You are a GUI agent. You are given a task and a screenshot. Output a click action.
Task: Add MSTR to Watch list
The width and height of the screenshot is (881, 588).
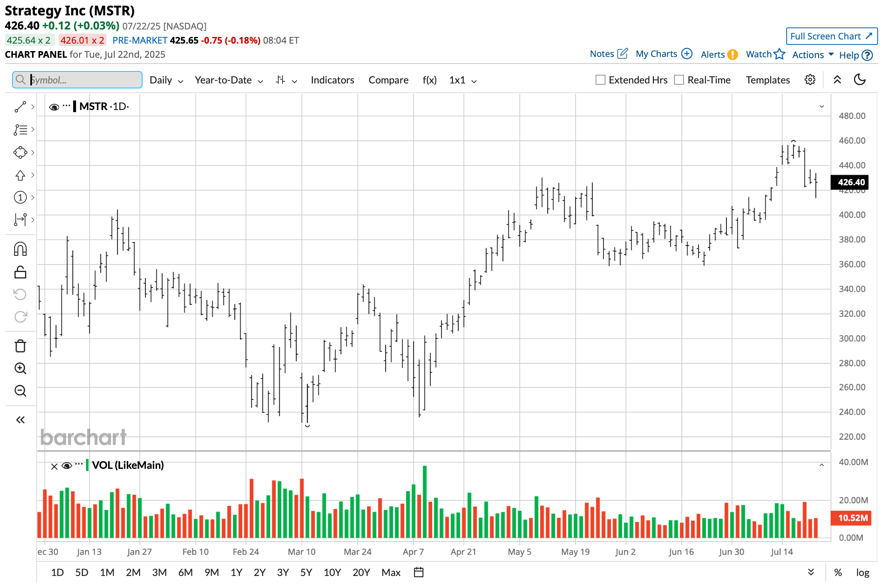point(765,54)
